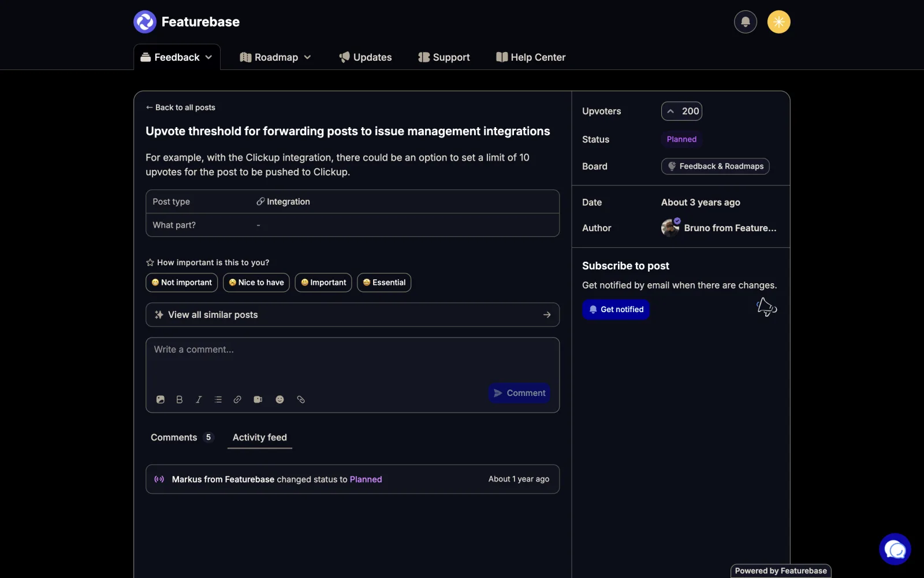Image resolution: width=924 pixels, height=578 pixels.
Task: Click Markus from Featurebase in activity
Action: coord(223,479)
